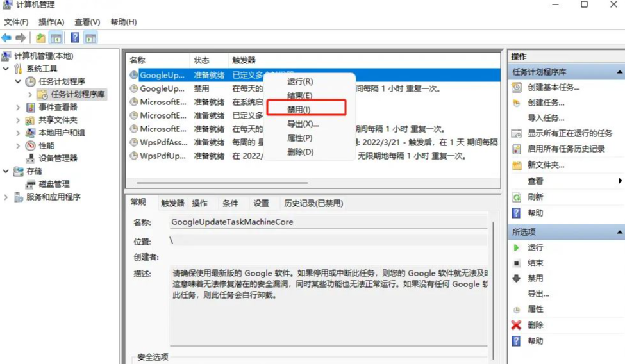The height and width of the screenshot is (364, 625).
Task: Choose 禁用(I) in the context menu
Action: (306, 109)
